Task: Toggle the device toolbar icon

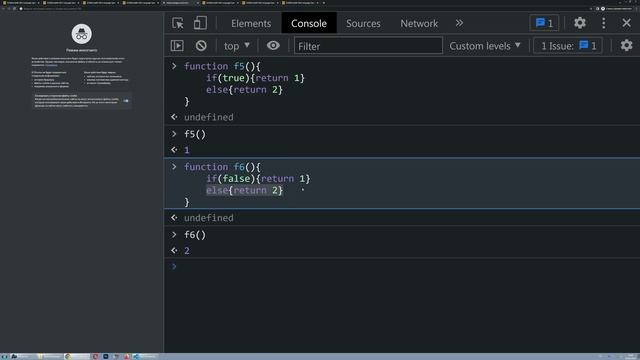Action: tap(200, 23)
